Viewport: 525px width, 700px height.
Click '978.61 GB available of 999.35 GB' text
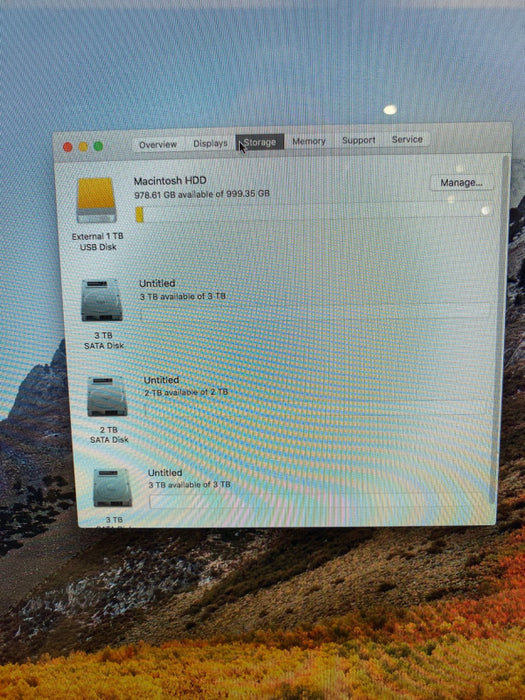(202, 195)
